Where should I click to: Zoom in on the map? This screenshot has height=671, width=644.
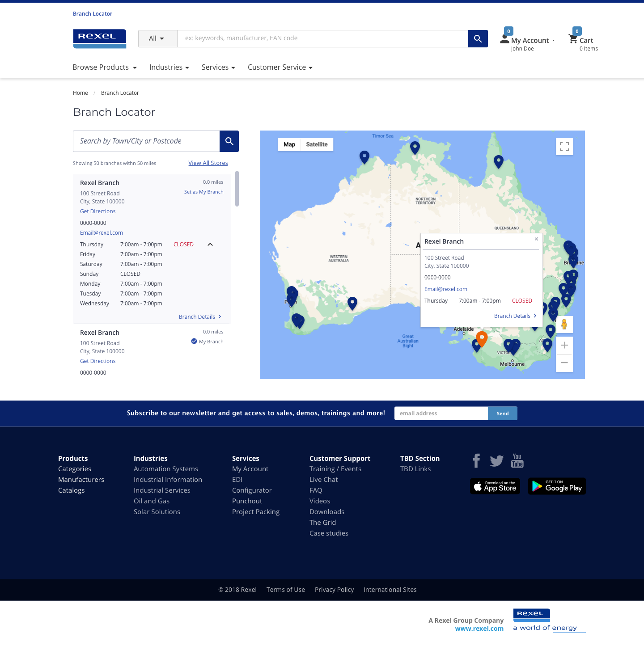pos(564,345)
